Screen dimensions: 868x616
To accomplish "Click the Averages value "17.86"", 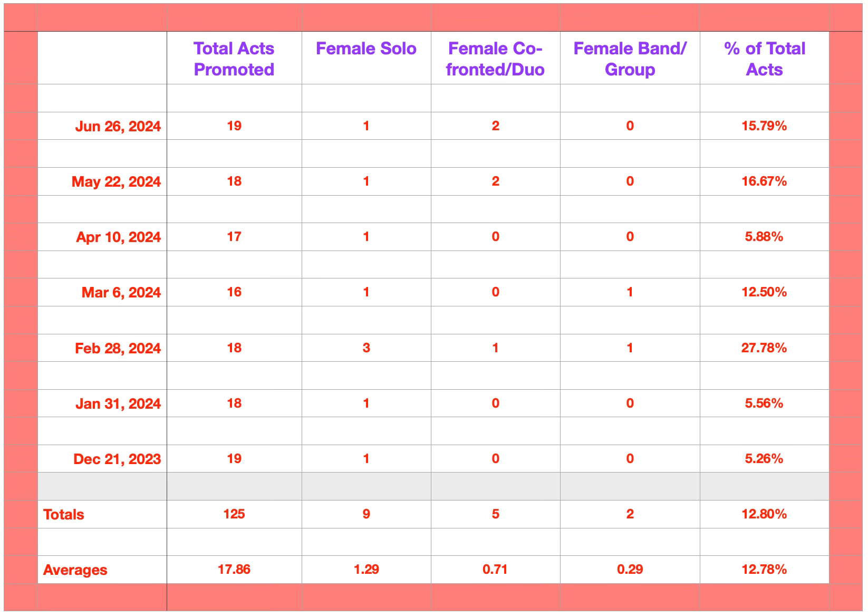I will pyautogui.click(x=234, y=569).
